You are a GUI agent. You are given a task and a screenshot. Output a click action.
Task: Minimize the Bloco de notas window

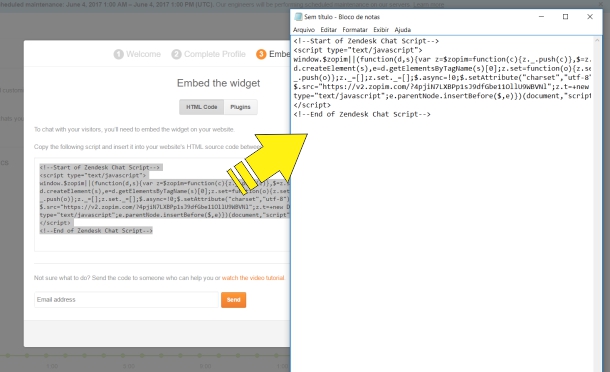click(541, 17)
